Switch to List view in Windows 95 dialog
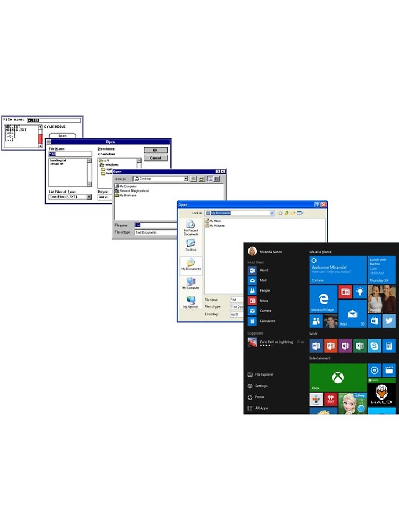The height and width of the screenshot is (532, 399). click(x=210, y=179)
